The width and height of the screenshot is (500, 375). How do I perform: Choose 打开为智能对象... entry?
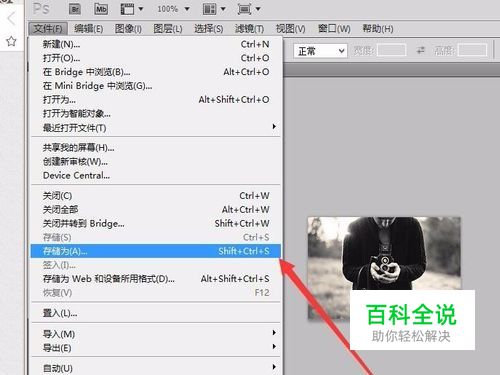156,114
